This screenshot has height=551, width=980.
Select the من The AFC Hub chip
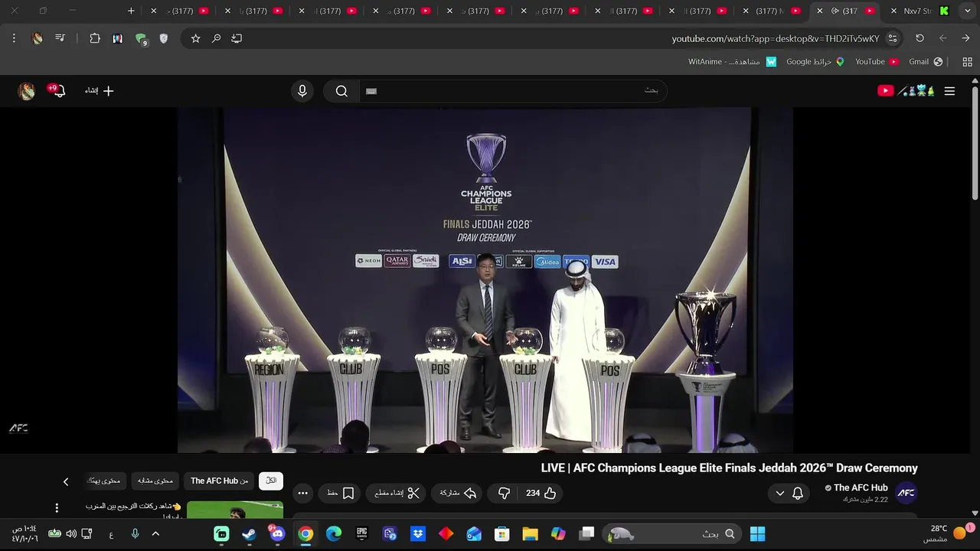click(x=219, y=481)
